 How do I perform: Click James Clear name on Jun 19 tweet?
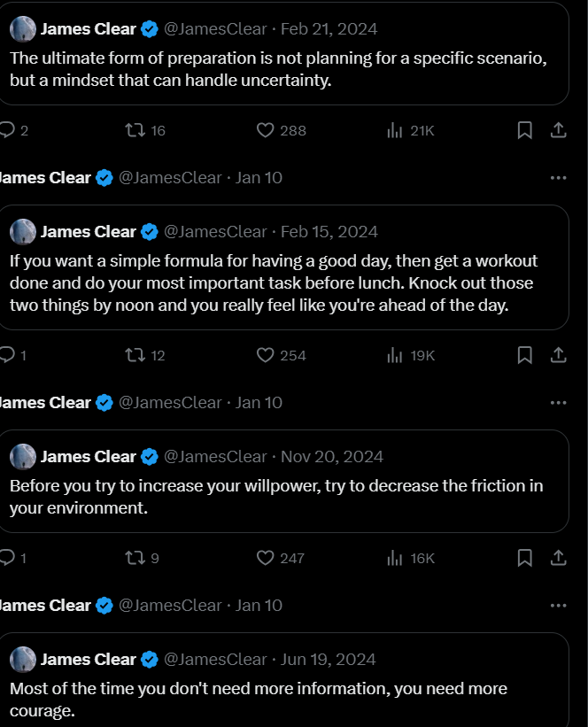(89, 659)
